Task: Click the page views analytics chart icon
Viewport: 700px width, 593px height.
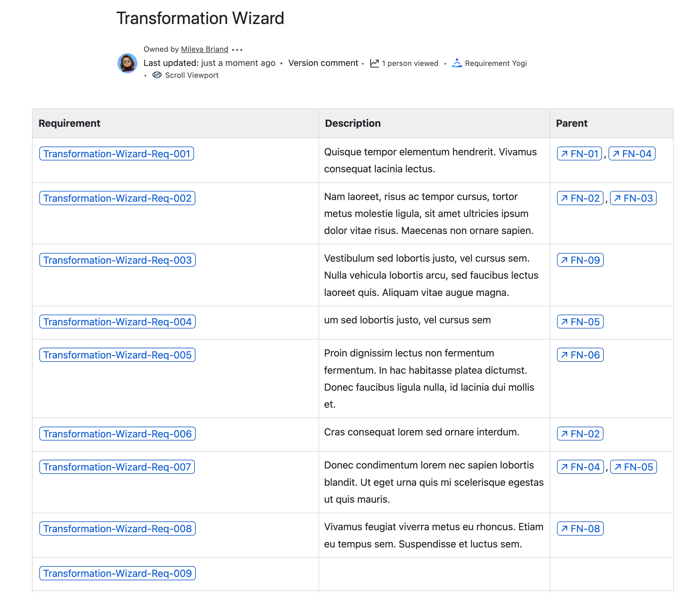Action: (374, 63)
